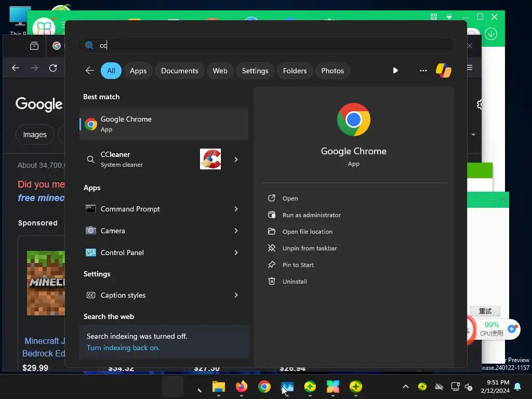Screen dimensions: 532x399
Task: Open the green window dropdown triangle menu
Action: [449, 17]
